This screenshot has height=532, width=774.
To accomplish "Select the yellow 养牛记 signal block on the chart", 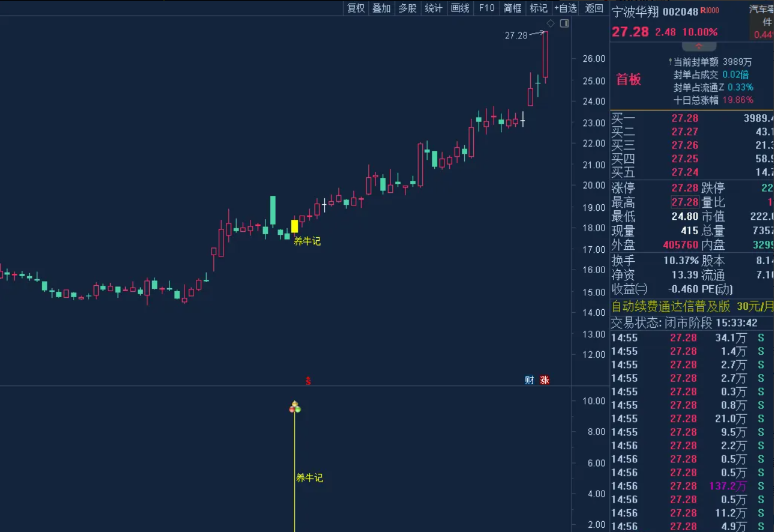I will [294, 226].
